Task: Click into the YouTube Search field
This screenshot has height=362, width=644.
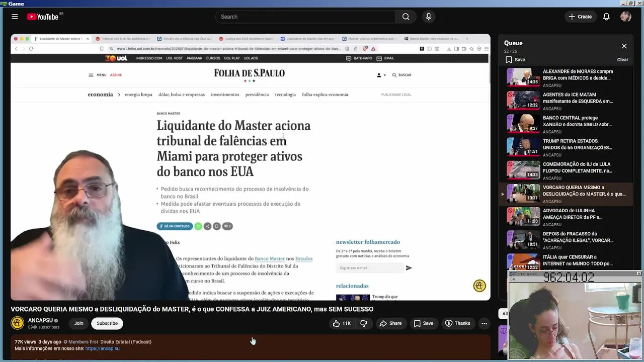Action: point(305,17)
